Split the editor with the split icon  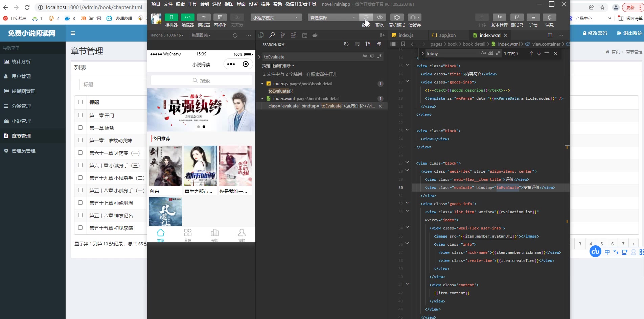click(550, 35)
